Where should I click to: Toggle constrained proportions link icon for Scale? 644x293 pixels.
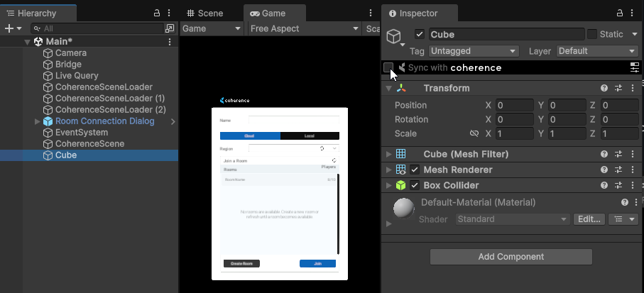[x=474, y=133]
